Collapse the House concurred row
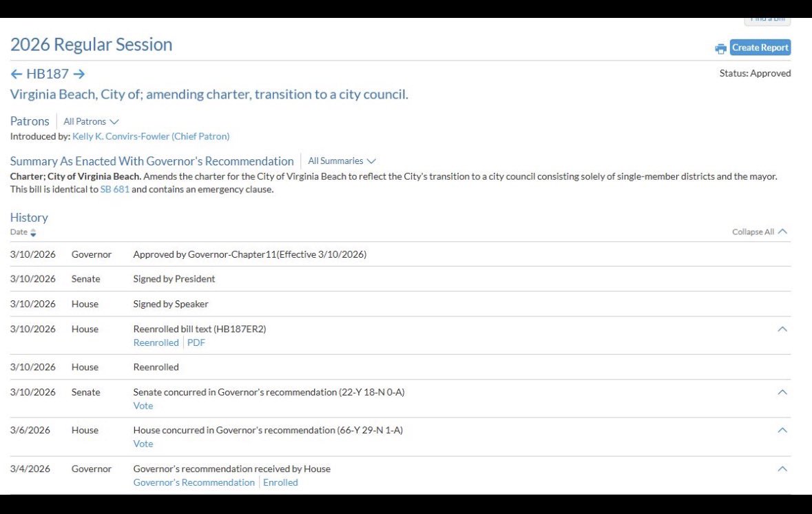The height and width of the screenshot is (514, 812). [782, 430]
